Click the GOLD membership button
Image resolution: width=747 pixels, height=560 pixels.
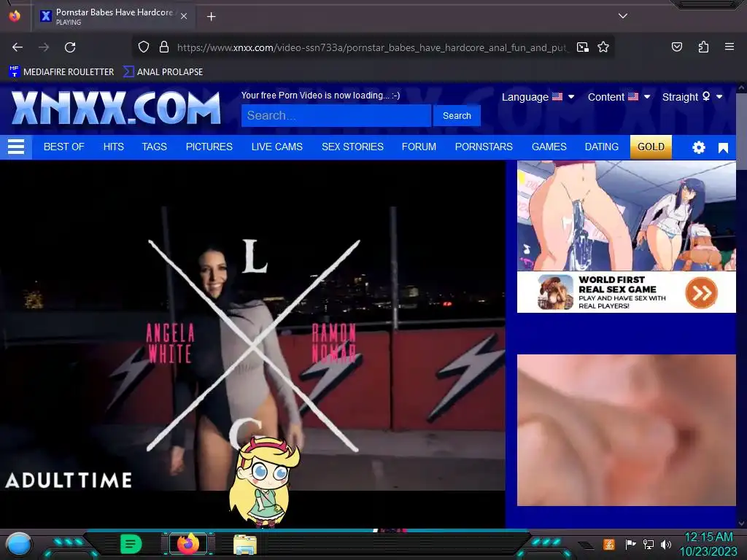tap(651, 147)
